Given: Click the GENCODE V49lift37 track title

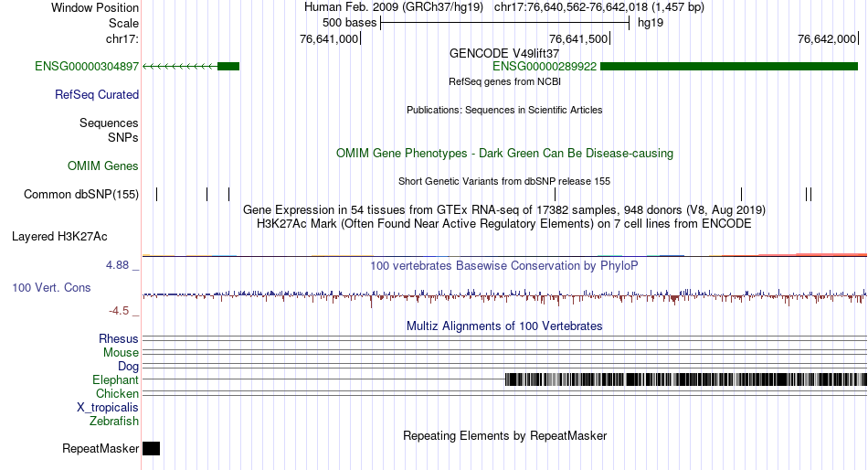Looking at the screenshot, I should tap(504, 54).
